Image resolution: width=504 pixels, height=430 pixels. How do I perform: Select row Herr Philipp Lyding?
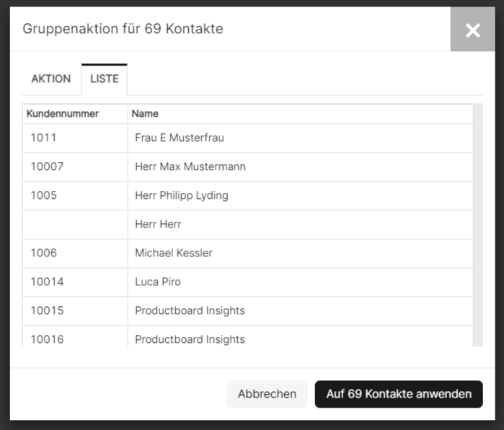(248, 196)
